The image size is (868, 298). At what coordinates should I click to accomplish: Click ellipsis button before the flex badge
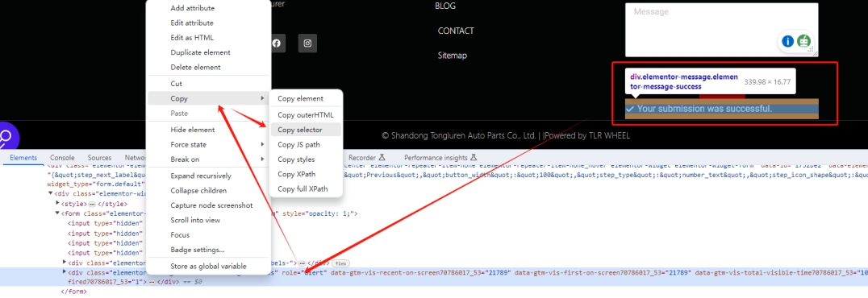[x=302, y=263]
